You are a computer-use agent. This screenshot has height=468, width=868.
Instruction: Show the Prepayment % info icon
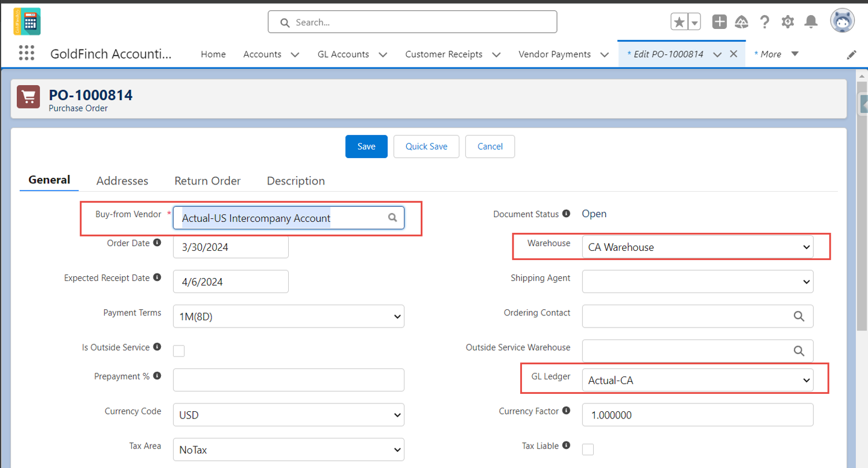157,376
